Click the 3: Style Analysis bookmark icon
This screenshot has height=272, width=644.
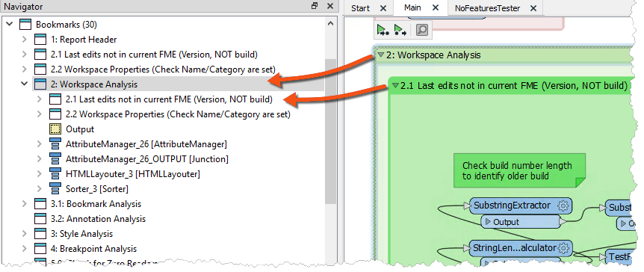(x=40, y=234)
